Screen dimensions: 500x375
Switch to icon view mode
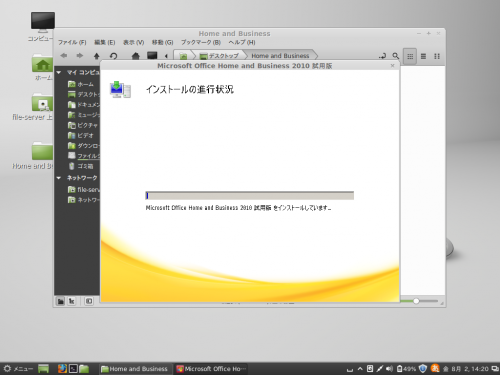[410, 56]
